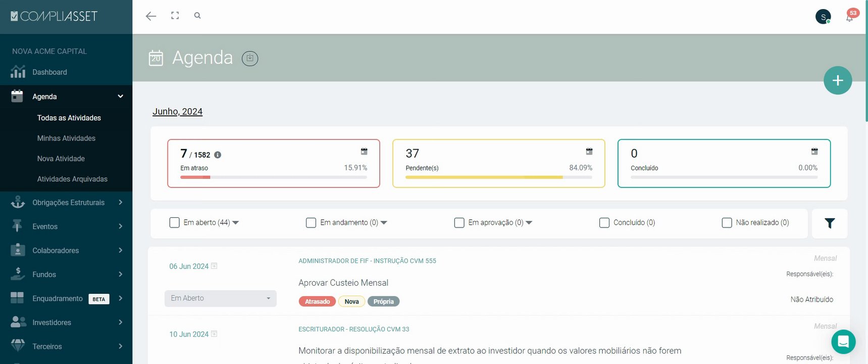Screen dimensions: 868x364
Task: Click the back arrow icon
Action: point(150,16)
